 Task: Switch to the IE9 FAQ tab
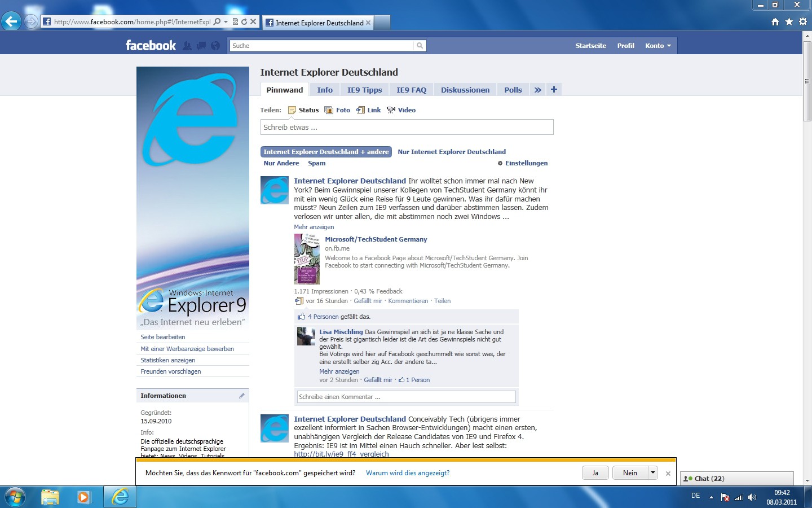tap(411, 89)
